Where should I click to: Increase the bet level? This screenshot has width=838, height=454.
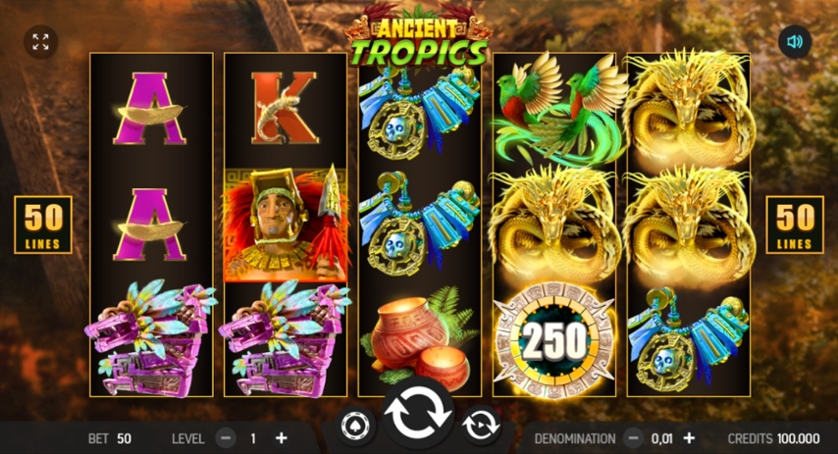tap(281, 438)
